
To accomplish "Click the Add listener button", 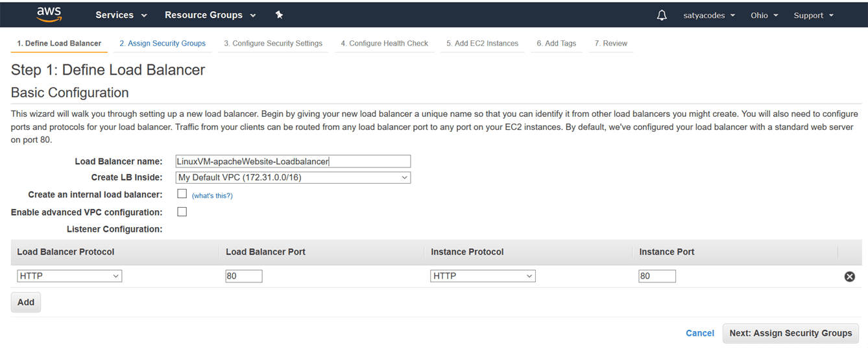I will (26, 302).
